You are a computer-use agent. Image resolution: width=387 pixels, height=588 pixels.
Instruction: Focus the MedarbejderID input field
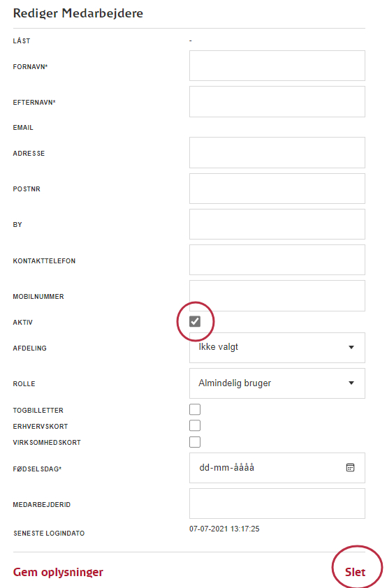click(277, 504)
